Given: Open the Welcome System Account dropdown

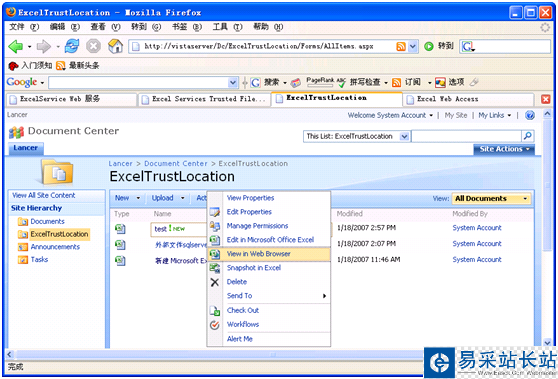Looking at the screenshot, I should [x=390, y=115].
